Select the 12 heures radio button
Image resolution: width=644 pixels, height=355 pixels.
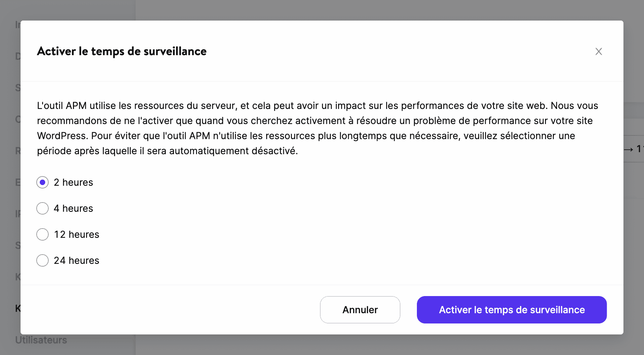pyautogui.click(x=42, y=234)
